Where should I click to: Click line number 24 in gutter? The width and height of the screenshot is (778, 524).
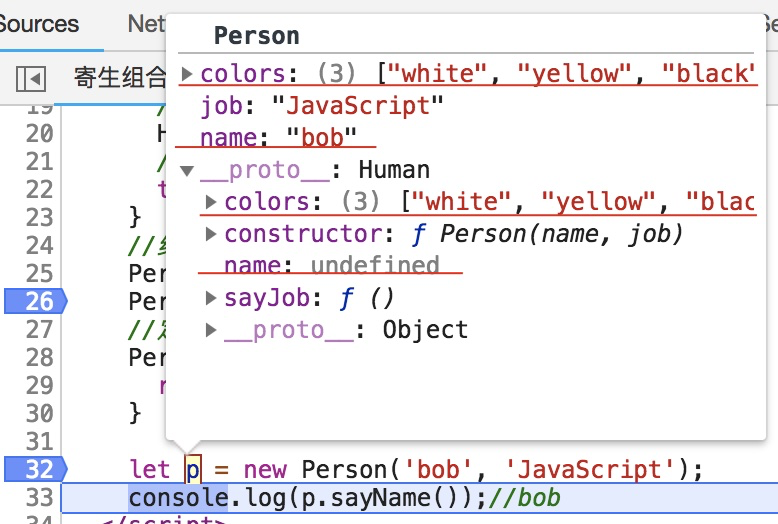[x=39, y=246]
